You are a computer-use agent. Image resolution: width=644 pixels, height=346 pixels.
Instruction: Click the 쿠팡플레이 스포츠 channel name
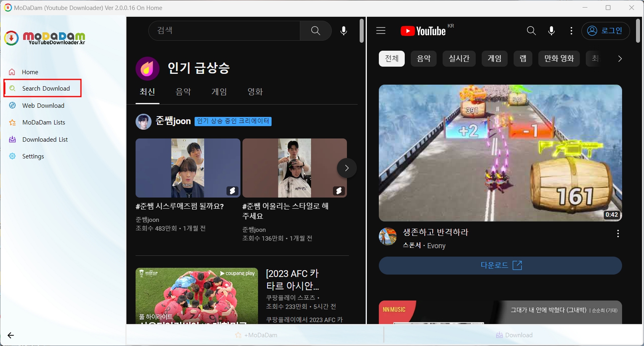291,298
